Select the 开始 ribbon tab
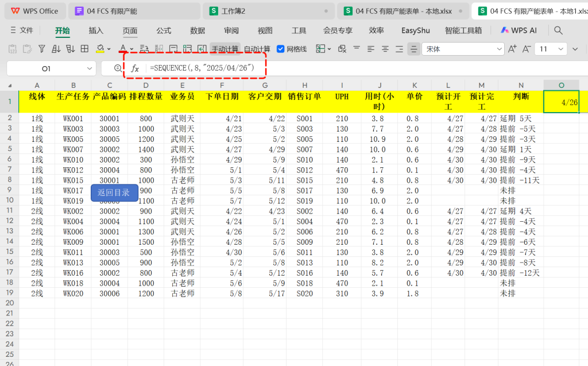Screen dimensions: 588x366 click(62, 30)
